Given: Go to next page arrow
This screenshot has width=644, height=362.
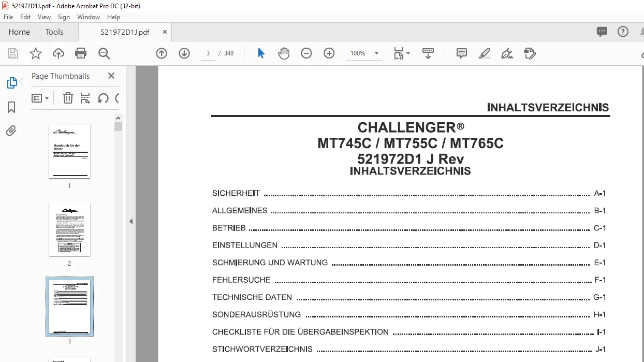Looking at the screenshot, I should [x=184, y=53].
